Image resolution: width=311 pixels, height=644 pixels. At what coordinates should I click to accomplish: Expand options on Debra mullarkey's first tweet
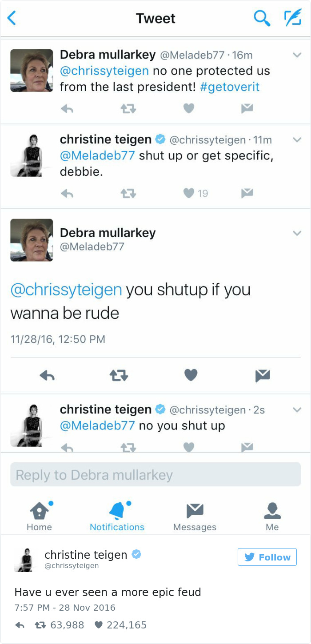coord(297,56)
